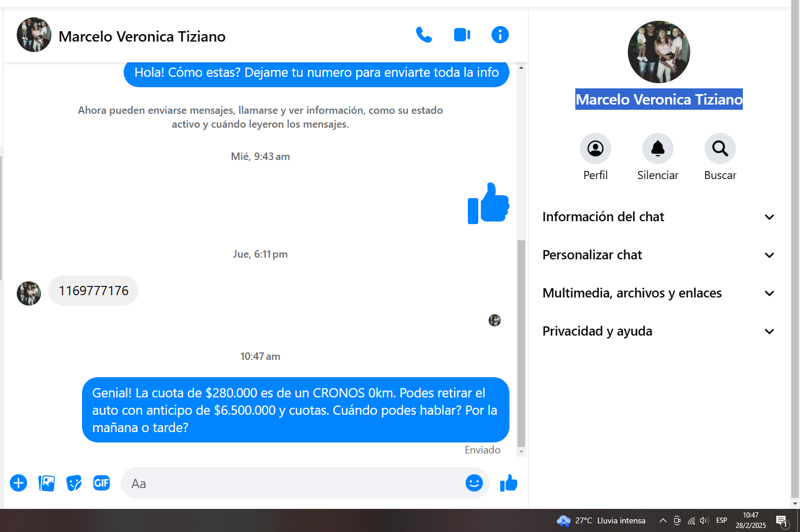This screenshot has width=800, height=532.
Task: Open more actions with the plus icon
Action: [18, 483]
